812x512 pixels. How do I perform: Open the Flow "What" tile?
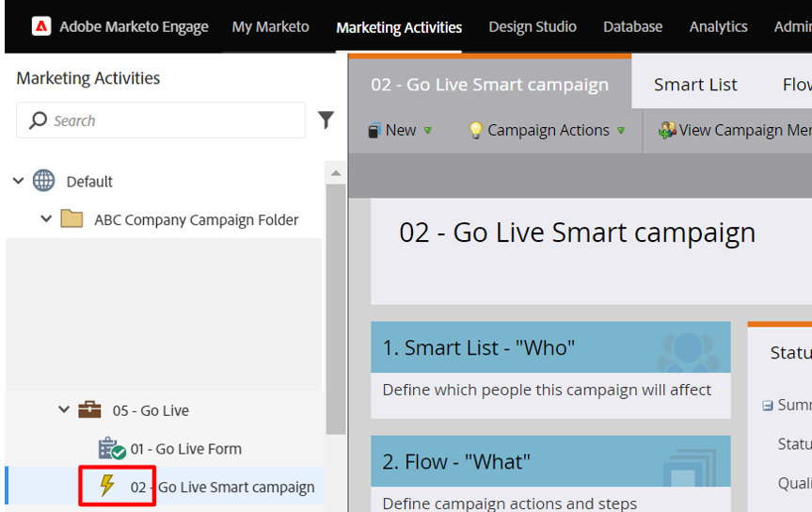click(x=550, y=473)
